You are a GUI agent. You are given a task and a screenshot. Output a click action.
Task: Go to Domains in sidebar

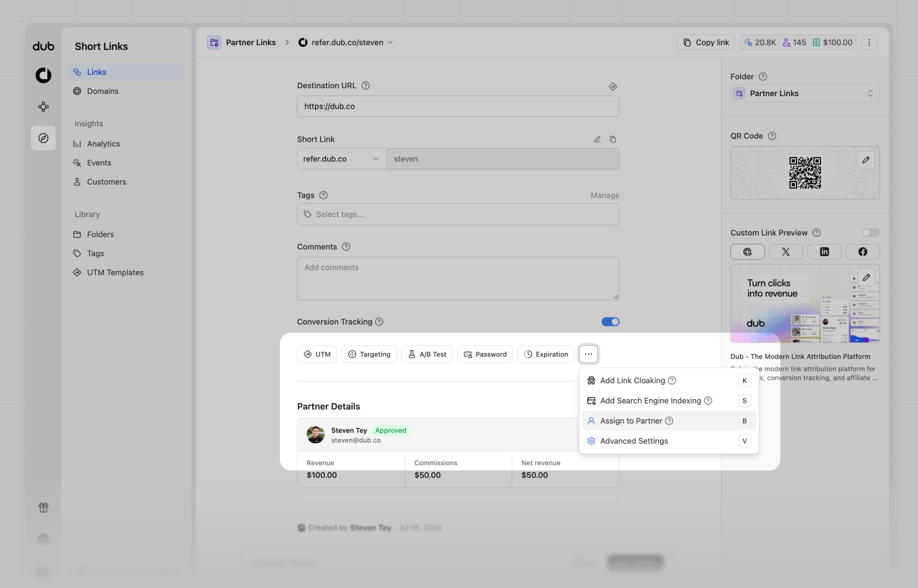(126, 91)
